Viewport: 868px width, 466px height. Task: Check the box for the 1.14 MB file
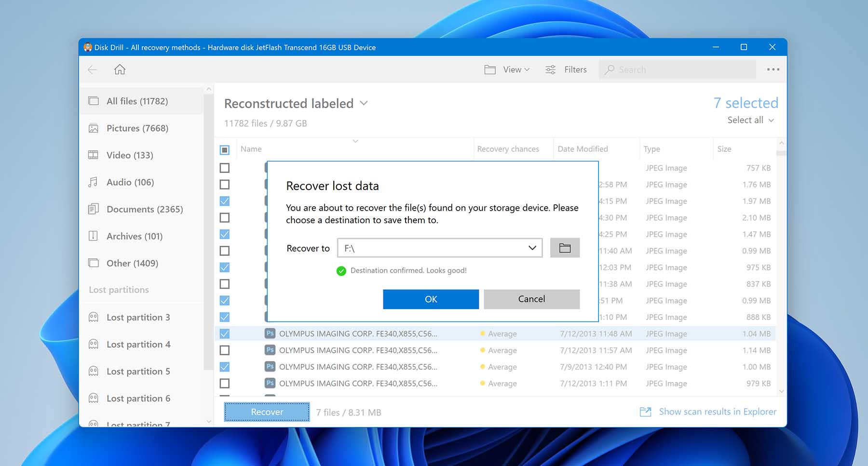(225, 350)
